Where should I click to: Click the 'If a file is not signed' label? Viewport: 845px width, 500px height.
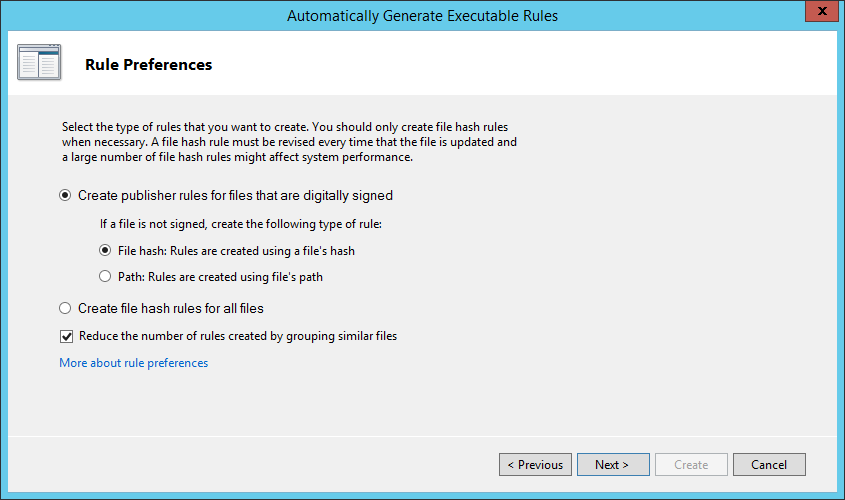[241, 224]
